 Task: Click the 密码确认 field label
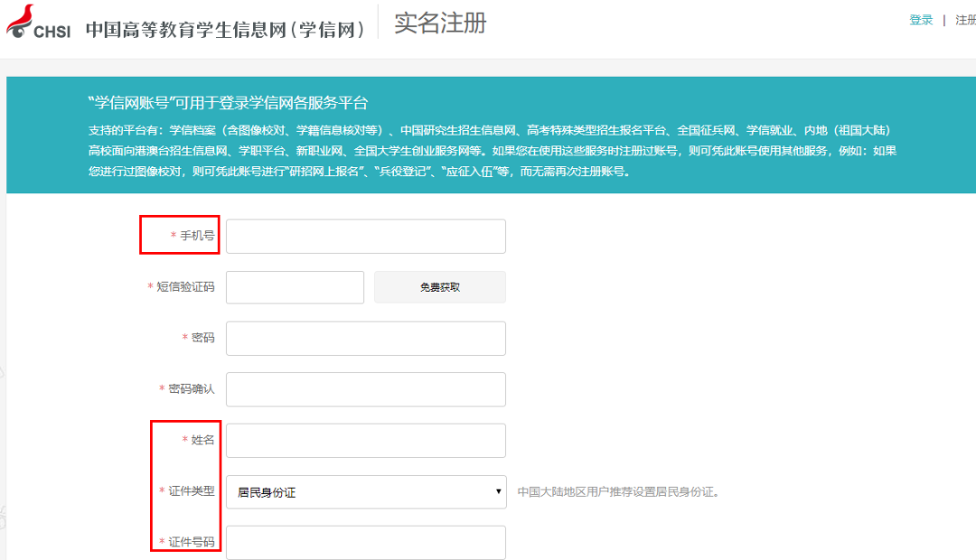point(191,388)
